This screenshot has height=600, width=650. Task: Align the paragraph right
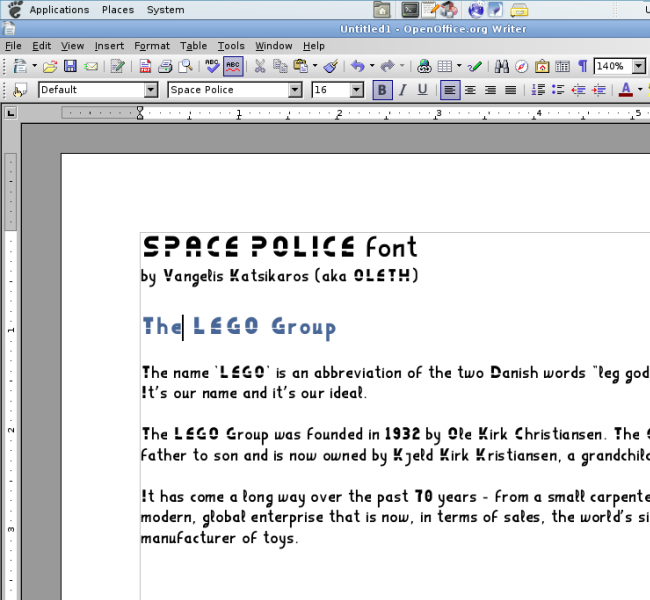coord(490,90)
